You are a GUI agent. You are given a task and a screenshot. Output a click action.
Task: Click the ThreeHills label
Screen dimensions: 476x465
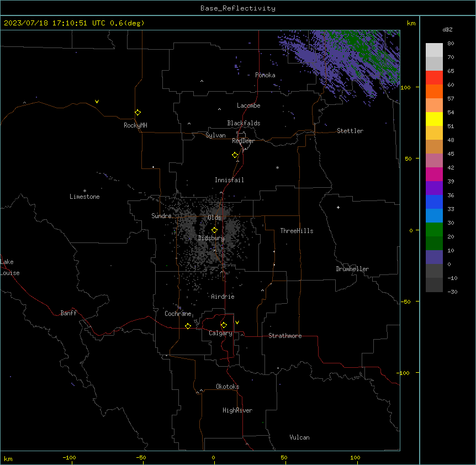point(297,231)
